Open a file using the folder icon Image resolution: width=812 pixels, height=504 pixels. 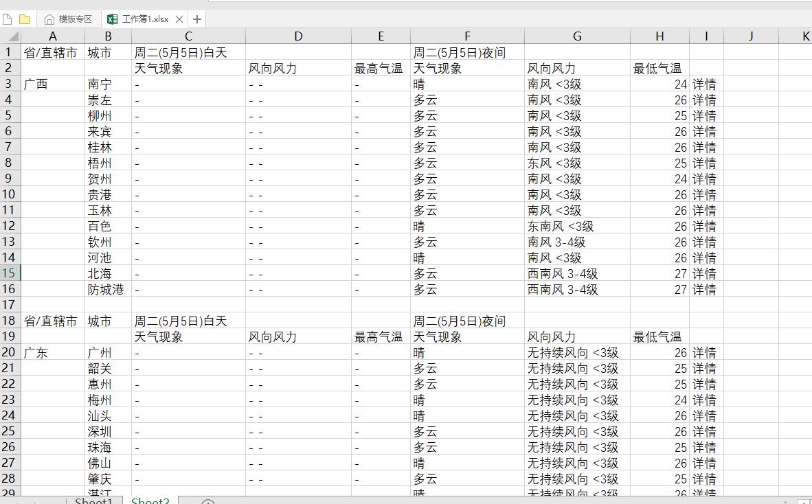[25, 20]
